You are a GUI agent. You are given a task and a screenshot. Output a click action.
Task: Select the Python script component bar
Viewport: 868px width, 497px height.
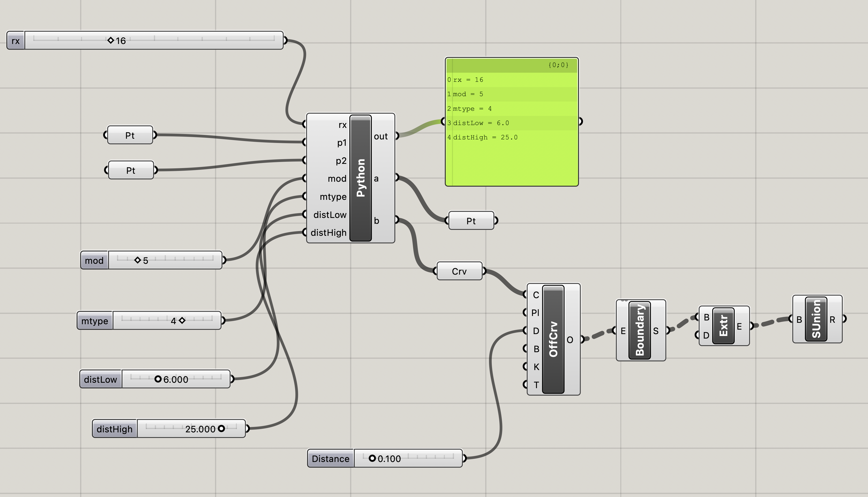pyautogui.click(x=360, y=178)
